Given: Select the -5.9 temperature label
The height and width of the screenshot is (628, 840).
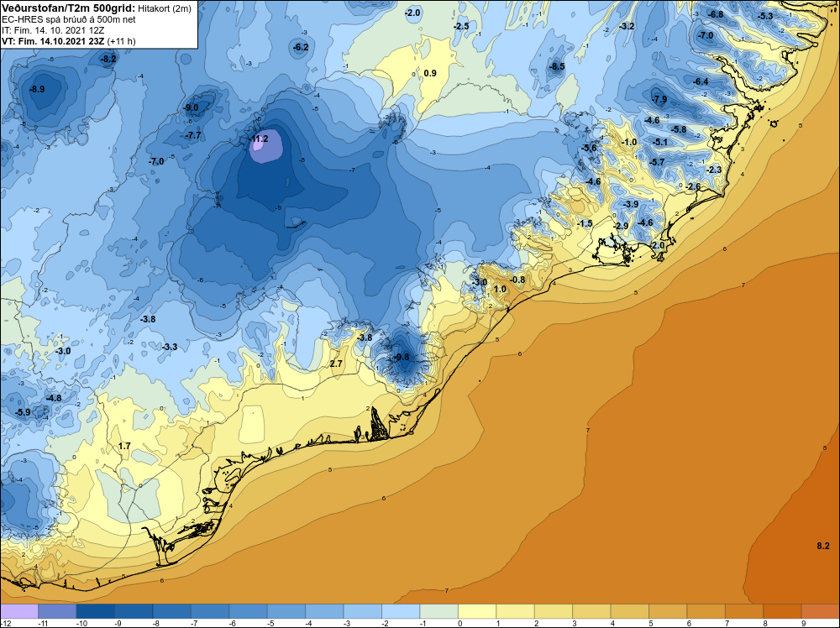Looking at the screenshot, I should coord(23,413).
